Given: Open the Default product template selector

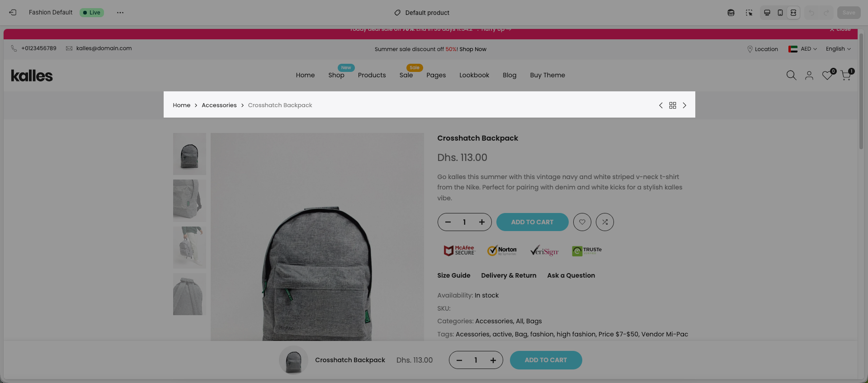Looking at the screenshot, I should tap(422, 13).
